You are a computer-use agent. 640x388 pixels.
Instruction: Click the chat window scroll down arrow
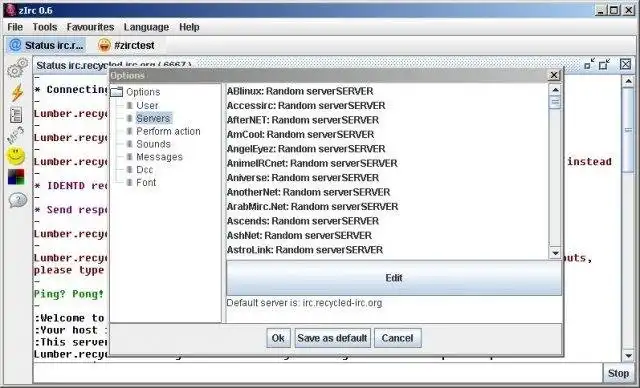(629, 356)
